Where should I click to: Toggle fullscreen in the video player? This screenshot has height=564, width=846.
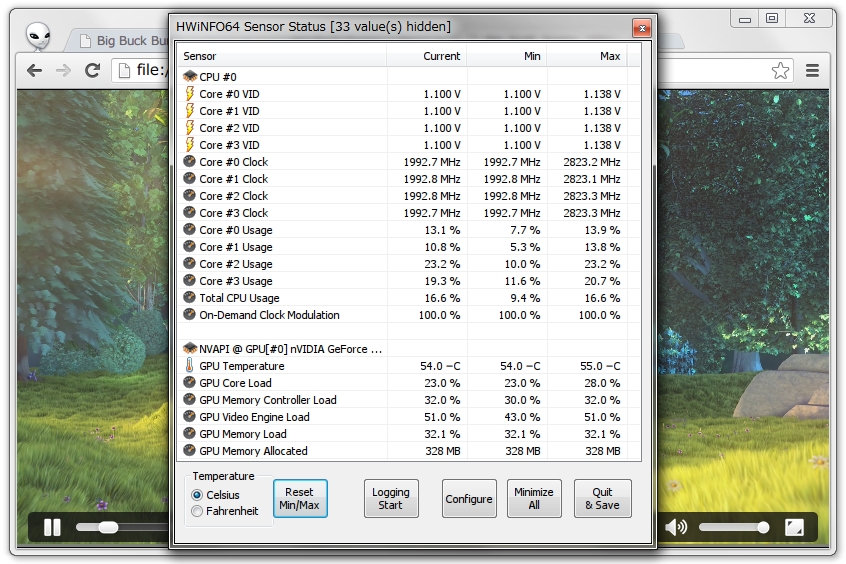point(794,527)
